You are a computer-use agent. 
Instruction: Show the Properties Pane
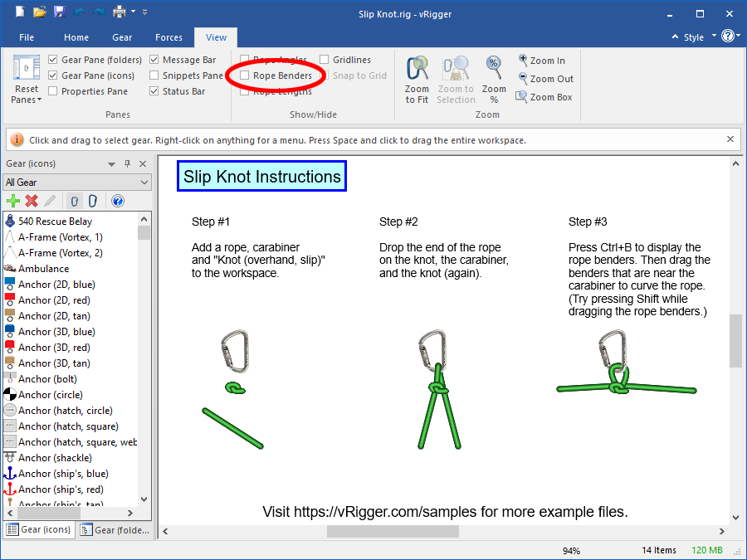54,91
